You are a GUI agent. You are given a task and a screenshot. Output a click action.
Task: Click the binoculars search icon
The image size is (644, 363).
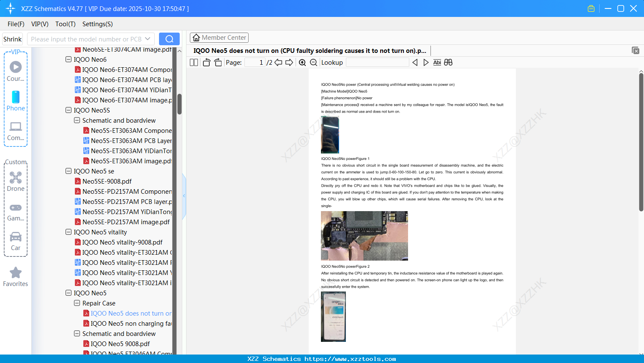(448, 63)
